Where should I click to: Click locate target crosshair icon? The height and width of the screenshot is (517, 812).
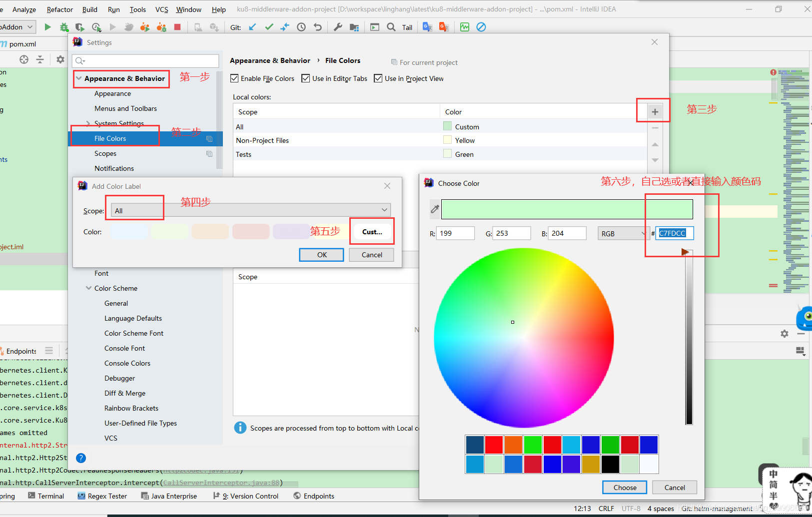tap(24, 59)
